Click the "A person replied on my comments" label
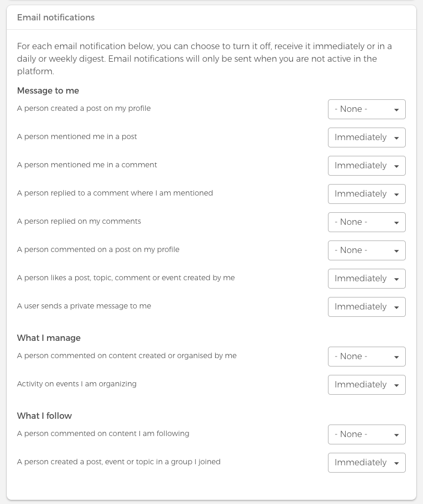This screenshot has height=504, width=423. 79,221
